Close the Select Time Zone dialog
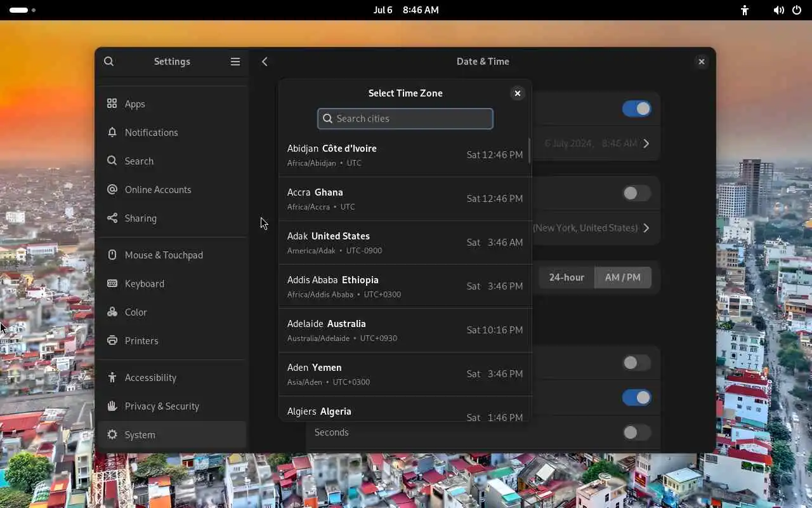Screen dimensions: 812x508 (518, 93)
